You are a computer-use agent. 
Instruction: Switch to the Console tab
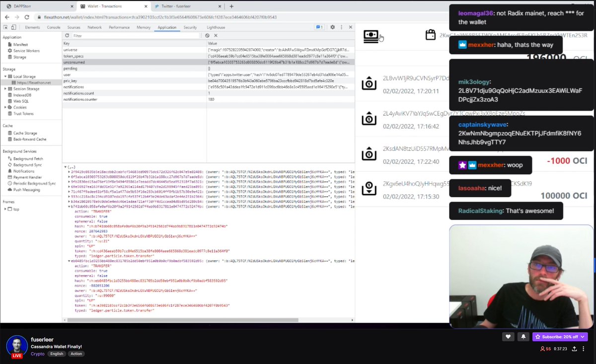click(x=54, y=27)
